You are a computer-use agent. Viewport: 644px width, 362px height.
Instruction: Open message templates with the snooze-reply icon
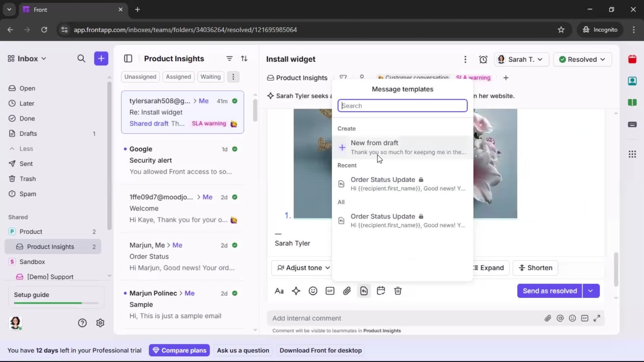(x=364, y=291)
